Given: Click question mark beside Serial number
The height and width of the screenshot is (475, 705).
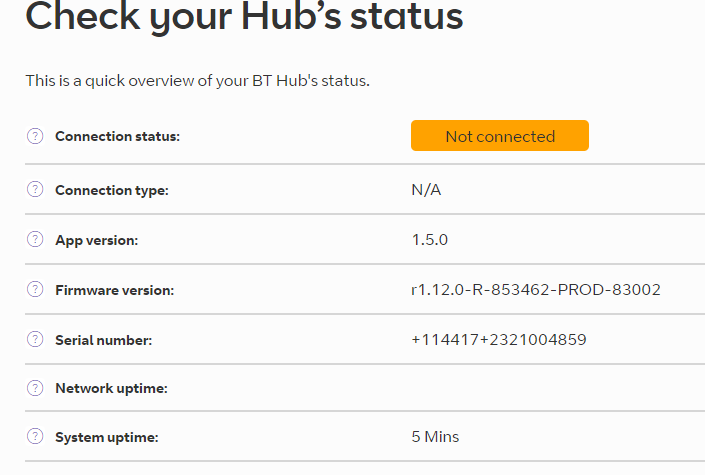Looking at the screenshot, I should (x=35, y=340).
